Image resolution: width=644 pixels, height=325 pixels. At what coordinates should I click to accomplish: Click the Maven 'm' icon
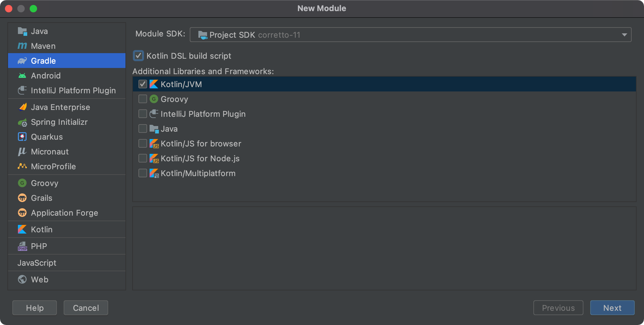pos(22,46)
